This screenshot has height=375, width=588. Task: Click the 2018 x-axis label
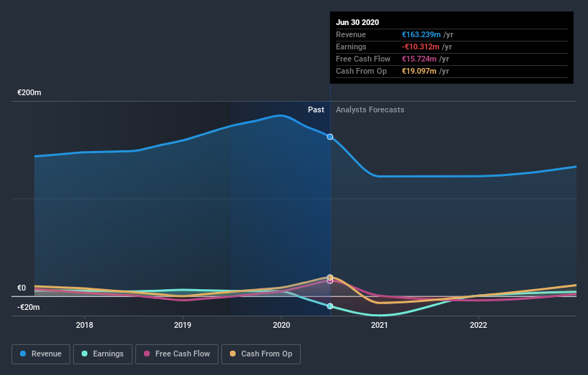tap(85, 325)
